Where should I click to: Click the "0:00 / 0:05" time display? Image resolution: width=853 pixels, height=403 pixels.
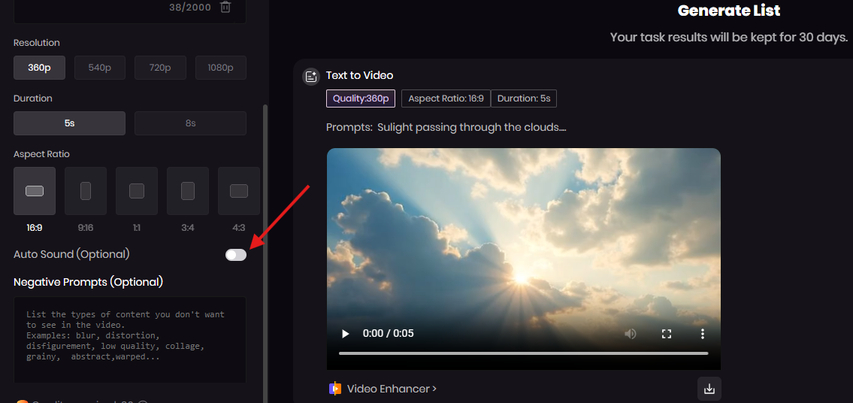388,334
